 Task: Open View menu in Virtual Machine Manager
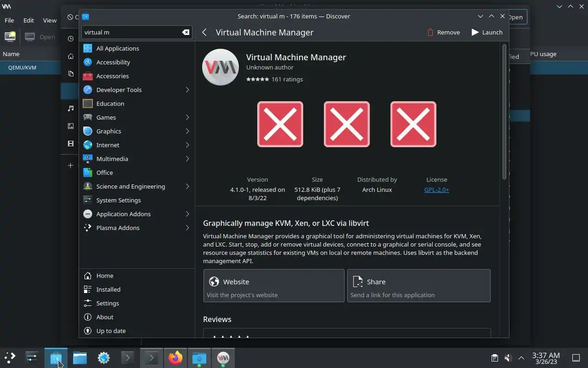click(x=50, y=20)
